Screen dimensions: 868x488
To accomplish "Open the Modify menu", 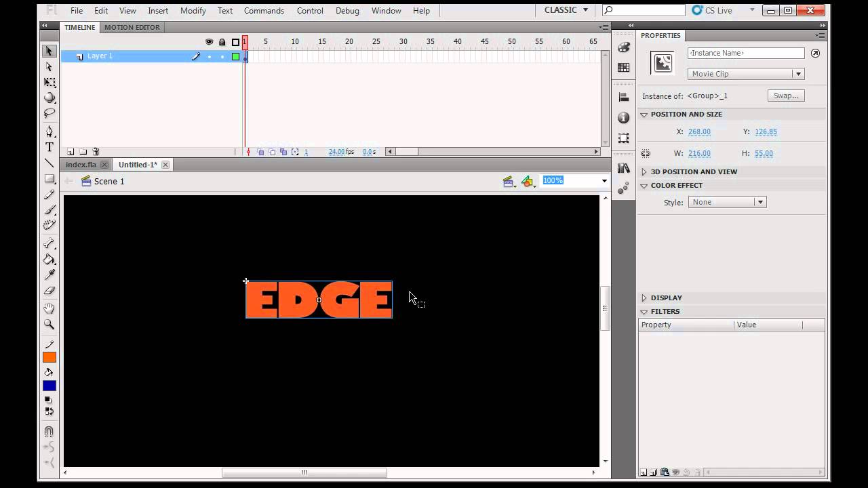I will click(193, 11).
